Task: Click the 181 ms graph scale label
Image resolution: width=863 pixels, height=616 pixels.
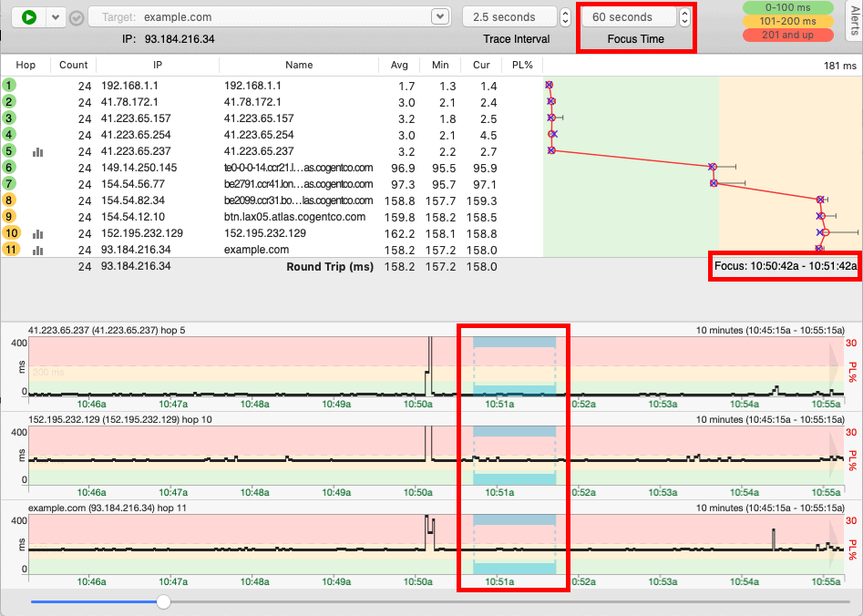Action: [x=840, y=66]
